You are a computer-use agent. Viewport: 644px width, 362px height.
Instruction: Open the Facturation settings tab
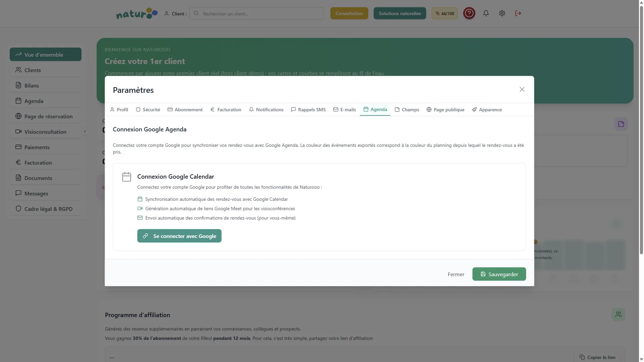click(x=226, y=110)
